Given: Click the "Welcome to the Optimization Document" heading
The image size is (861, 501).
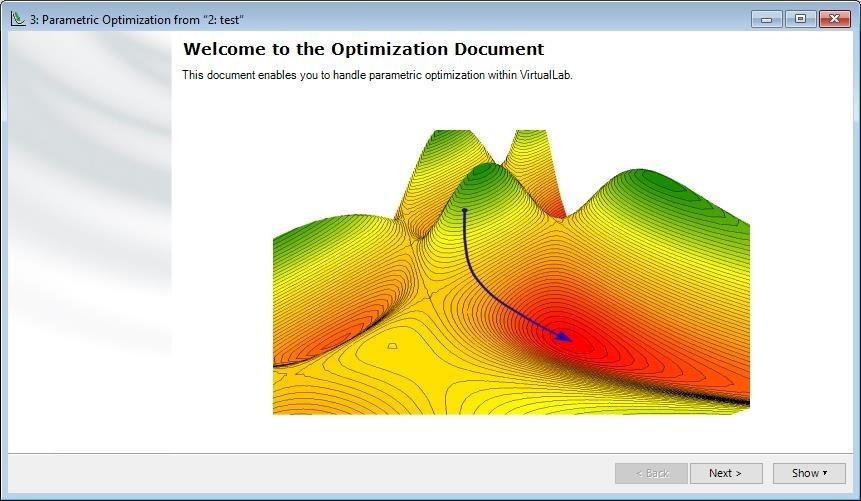Looking at the screenshot, I should 364,49.
